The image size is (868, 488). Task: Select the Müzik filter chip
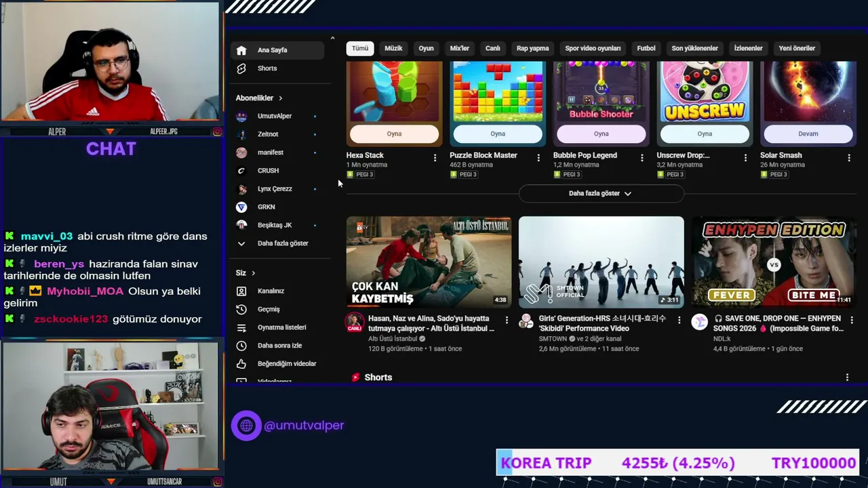coord(393,48)
